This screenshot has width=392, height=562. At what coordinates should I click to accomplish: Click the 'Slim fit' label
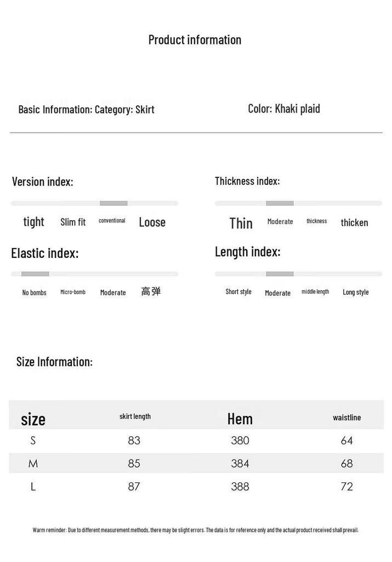click(73, 222)
